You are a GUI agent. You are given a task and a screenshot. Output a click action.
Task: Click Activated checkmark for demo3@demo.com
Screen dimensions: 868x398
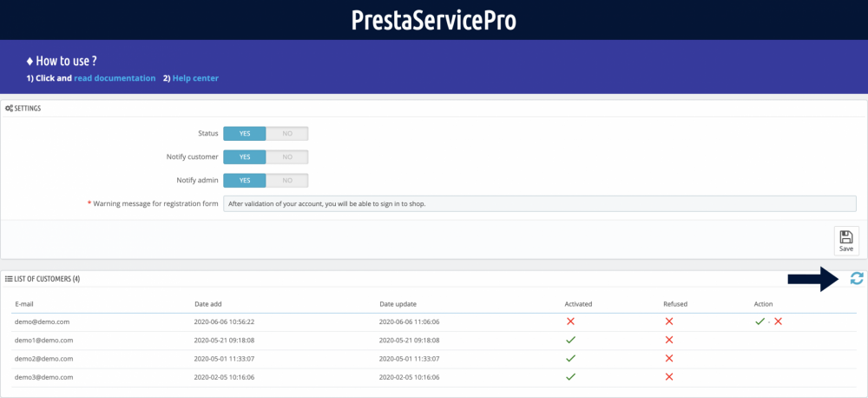pos(570,377)
